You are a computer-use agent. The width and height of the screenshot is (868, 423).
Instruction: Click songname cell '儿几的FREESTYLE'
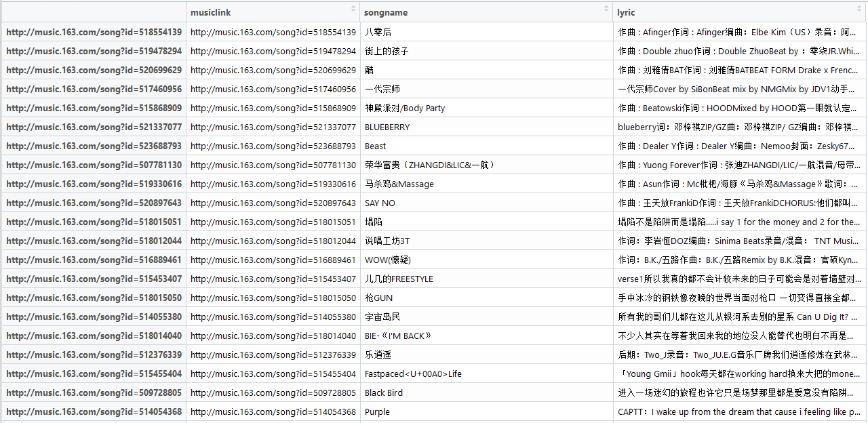click(x=486, y=279)
